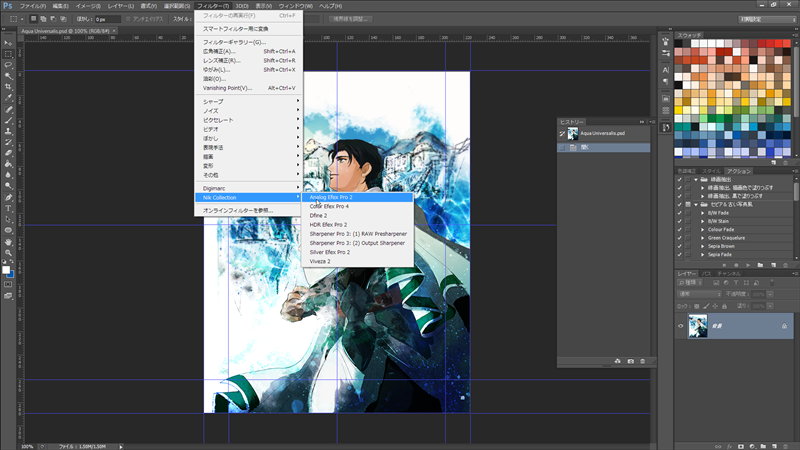This screenshot has height=450, width=800.
Task: Select the History Brush tool
Action: coord(8,142)
